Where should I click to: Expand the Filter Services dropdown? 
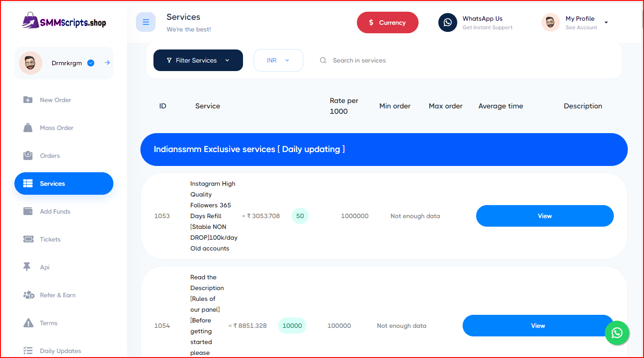198,60
